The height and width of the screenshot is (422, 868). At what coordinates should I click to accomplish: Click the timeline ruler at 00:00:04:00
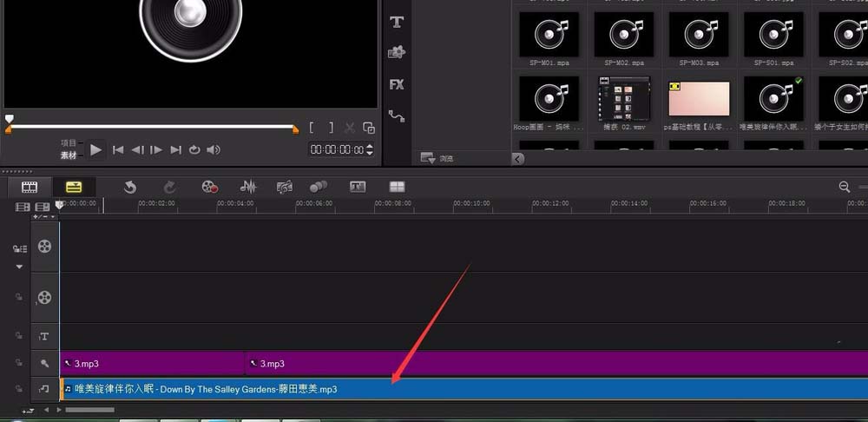tap(235, 204)
